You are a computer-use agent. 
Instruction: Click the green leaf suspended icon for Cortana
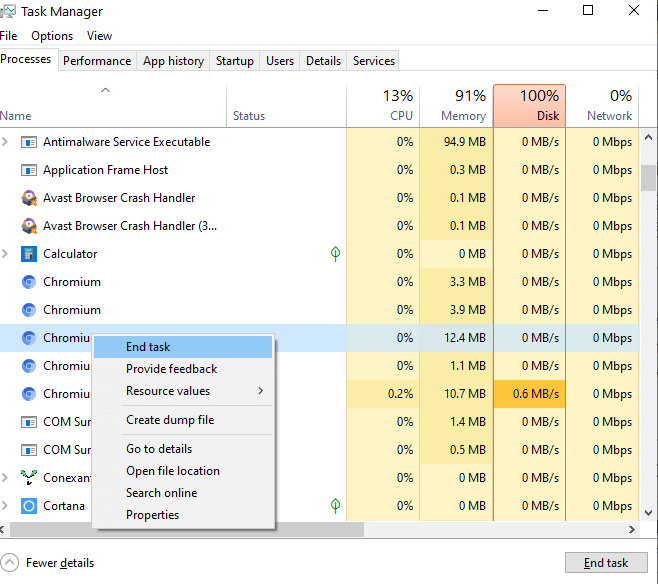point(335,506)
